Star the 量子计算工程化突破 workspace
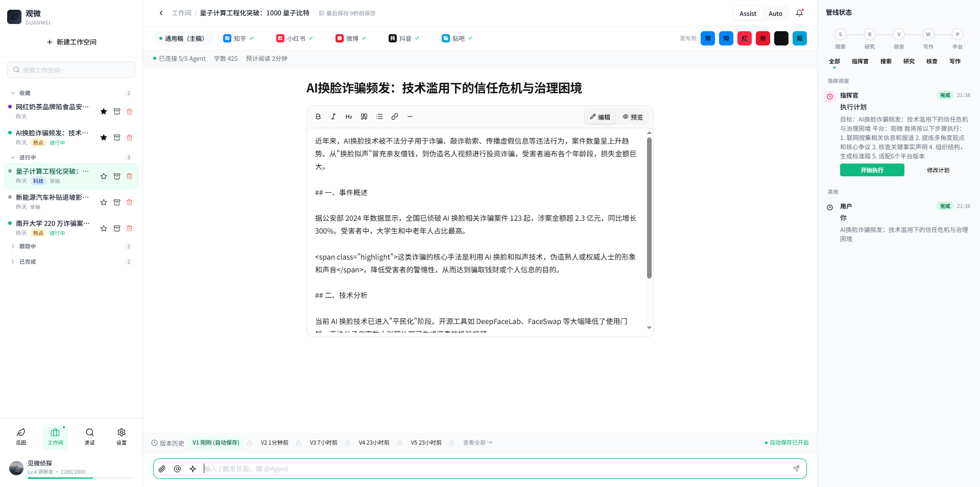Viewport: 980px width, 487px height. tap(104, 176)
